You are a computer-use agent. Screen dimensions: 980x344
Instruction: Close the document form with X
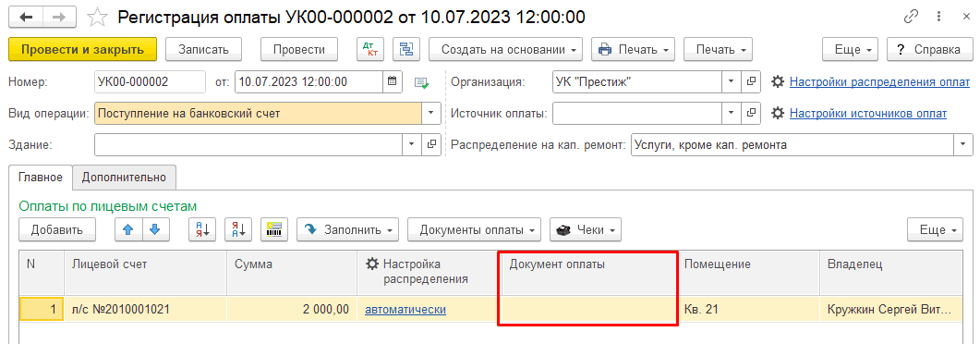(965, 17)
